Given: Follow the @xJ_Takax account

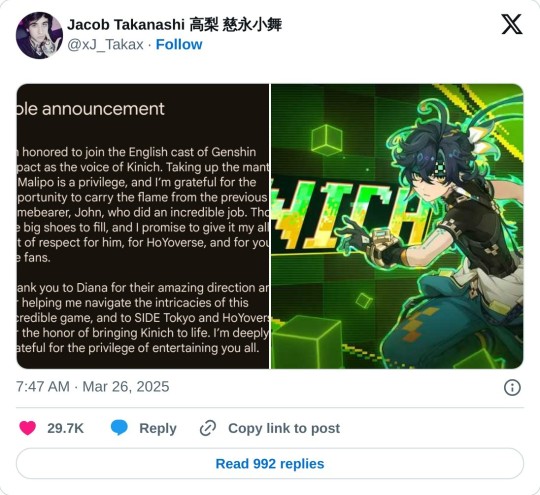Looking at the screenshot, I should tap(179, 44).
